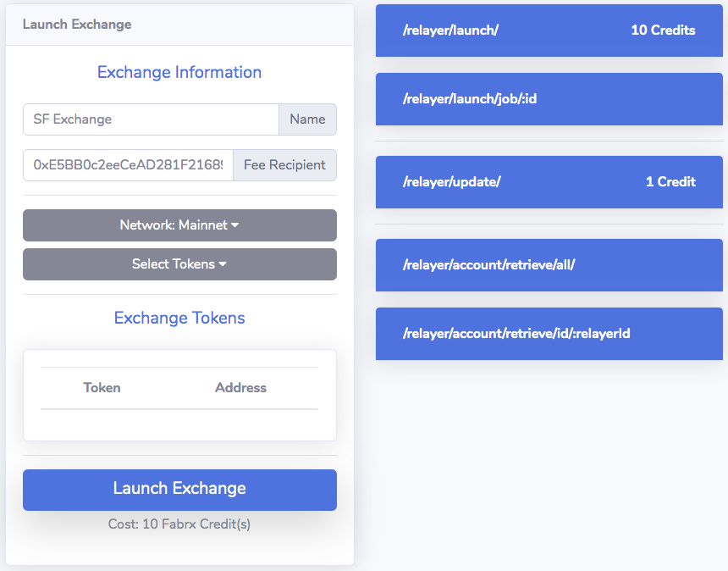
Task: Select the Address column header
Action: point(240,388)
